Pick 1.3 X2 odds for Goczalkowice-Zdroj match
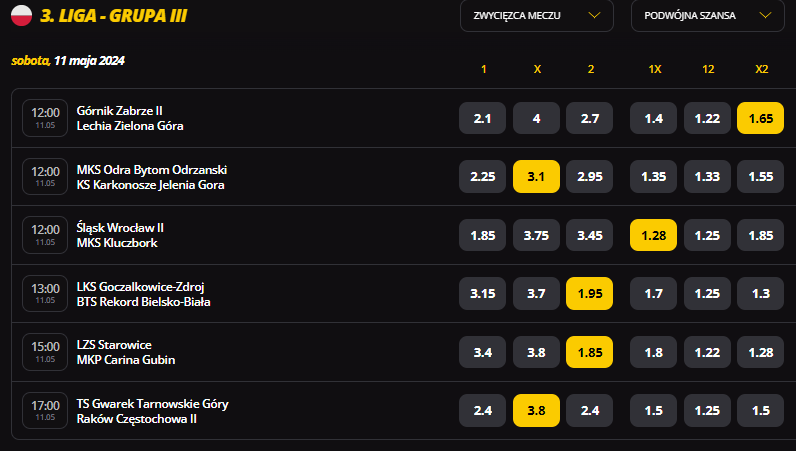The height and width of the screenshot is (451, 796). point(760,294)
